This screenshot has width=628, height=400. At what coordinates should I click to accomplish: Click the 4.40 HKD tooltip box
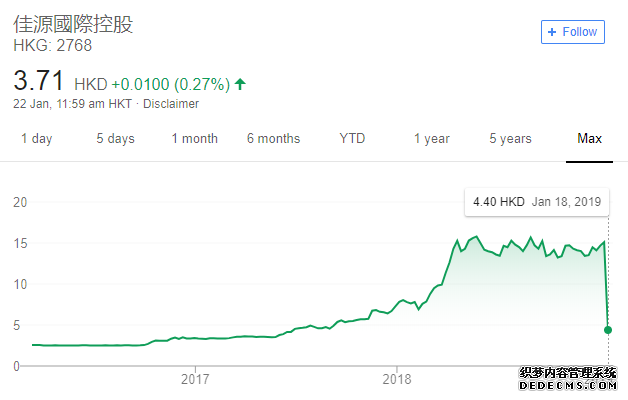coord(537,202)
